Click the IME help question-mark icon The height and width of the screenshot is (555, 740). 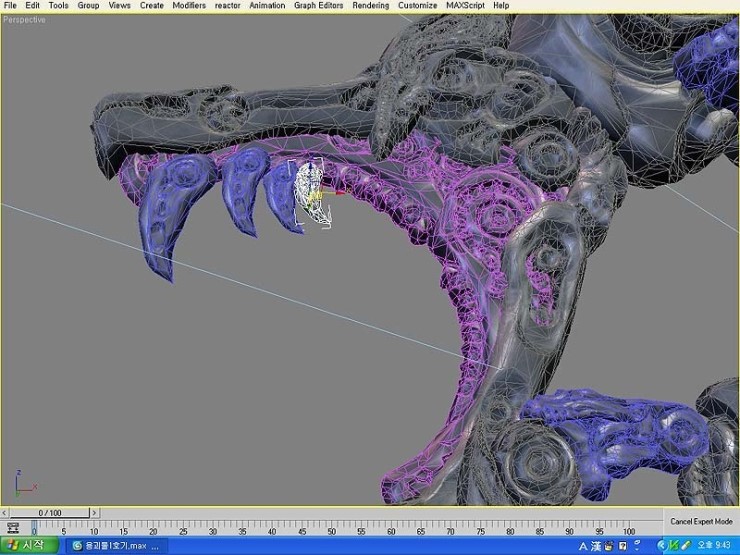[x=623, y=547]
